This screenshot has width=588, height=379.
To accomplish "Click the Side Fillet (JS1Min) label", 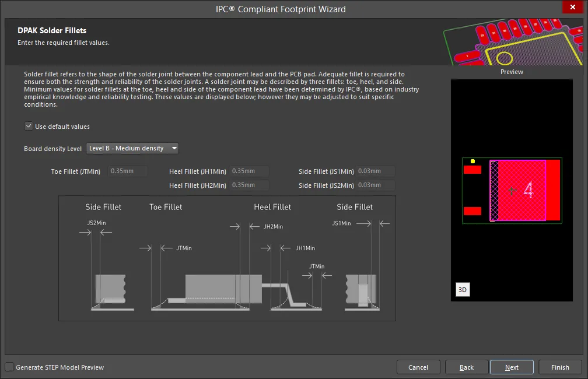I will coord(326,171).
